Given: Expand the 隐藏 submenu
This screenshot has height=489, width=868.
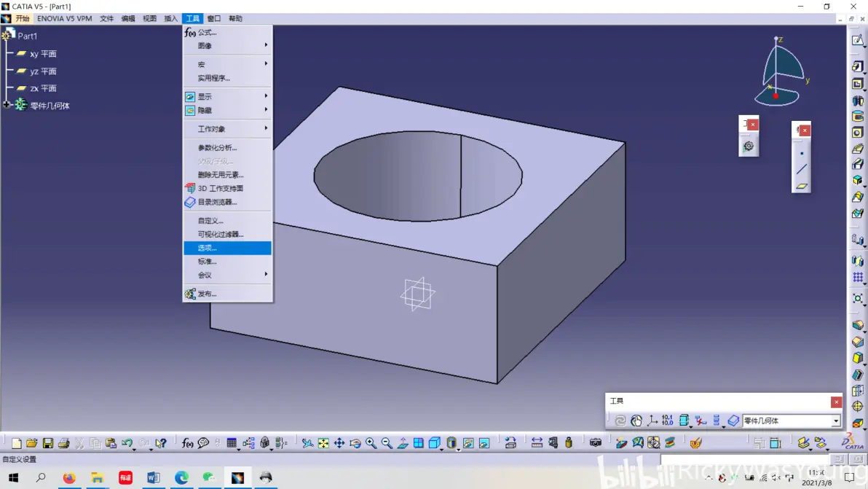Looking at the screenshot, I should [227, 110].
